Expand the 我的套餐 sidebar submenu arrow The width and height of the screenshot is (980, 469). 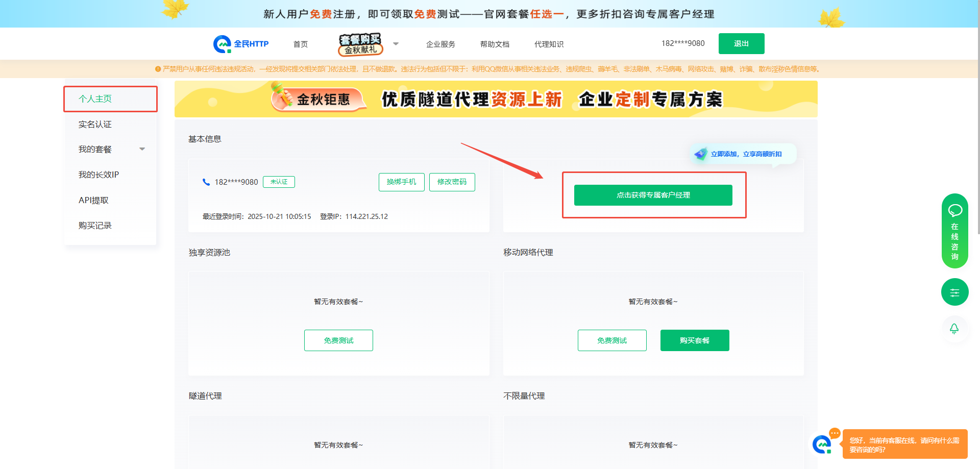[x=142, y=149]
